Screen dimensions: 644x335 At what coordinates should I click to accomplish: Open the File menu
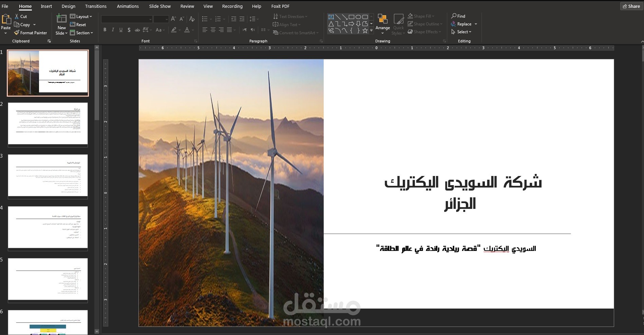coord(5,6)
